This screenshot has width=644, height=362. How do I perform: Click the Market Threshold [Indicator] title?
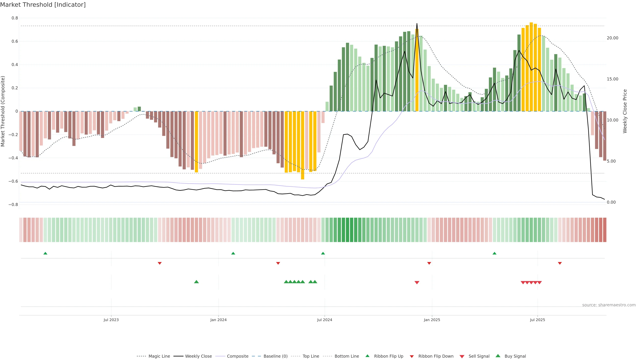[43, 5]
